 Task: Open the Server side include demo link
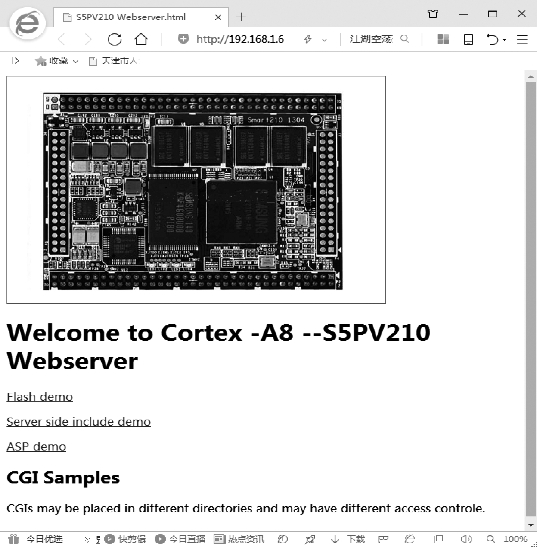[79, 421]
